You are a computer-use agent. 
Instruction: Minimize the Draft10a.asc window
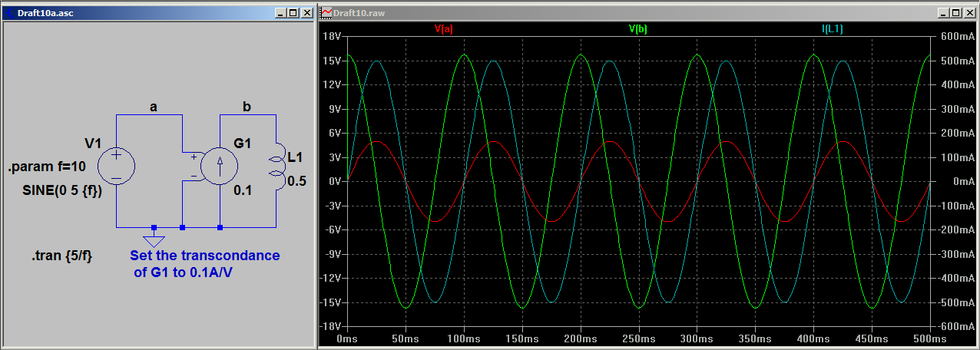click(280, 13)
